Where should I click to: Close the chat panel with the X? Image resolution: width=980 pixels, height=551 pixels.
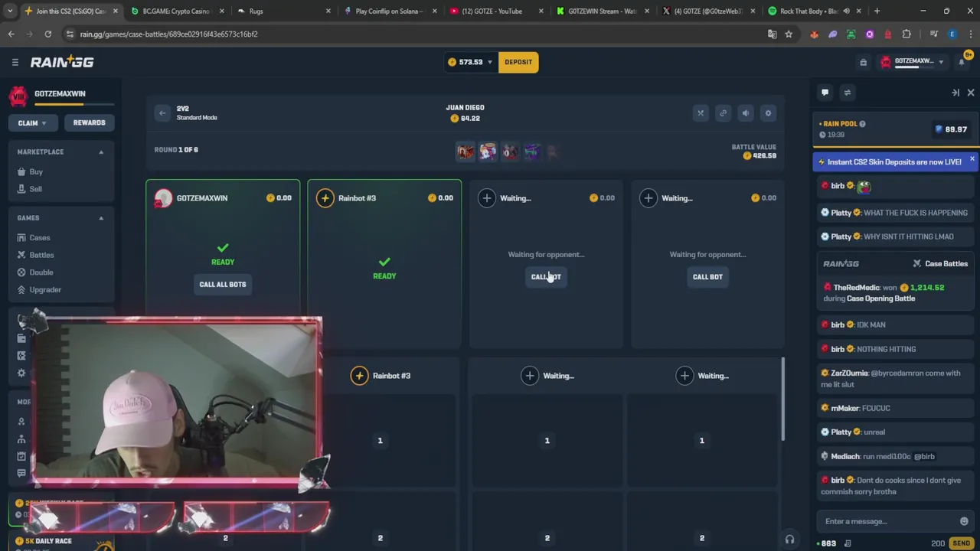click(970, 93)
